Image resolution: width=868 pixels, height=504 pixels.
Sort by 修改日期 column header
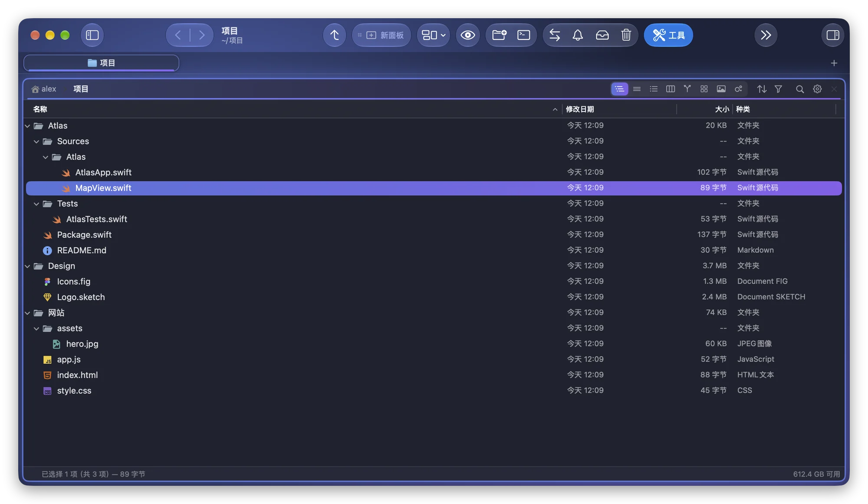pyautogui.click(x=619, y=109)
